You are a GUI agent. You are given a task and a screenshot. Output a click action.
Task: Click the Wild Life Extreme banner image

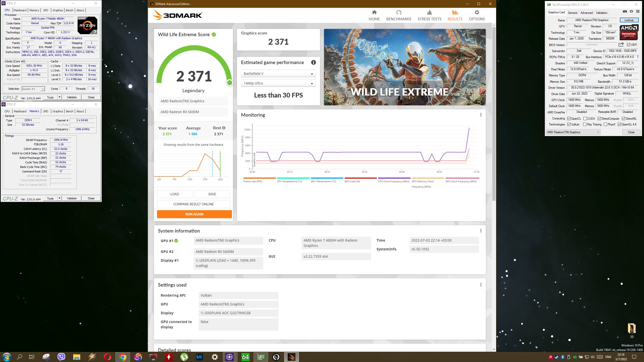pos(405,67)
